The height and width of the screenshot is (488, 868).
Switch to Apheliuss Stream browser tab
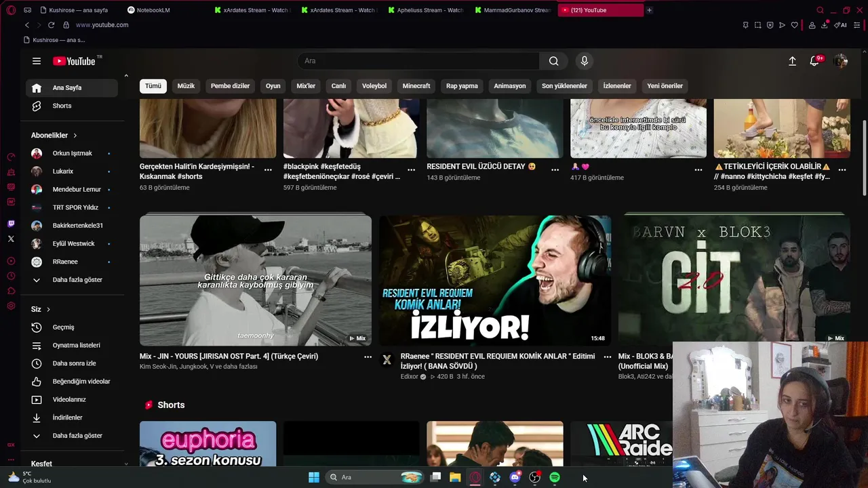click(425, 10)
